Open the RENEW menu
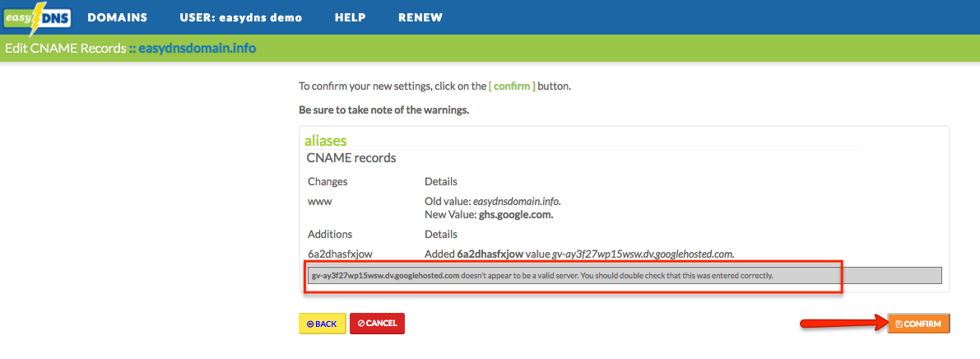This screenshot has height=359, width=980. click(420, 18)
